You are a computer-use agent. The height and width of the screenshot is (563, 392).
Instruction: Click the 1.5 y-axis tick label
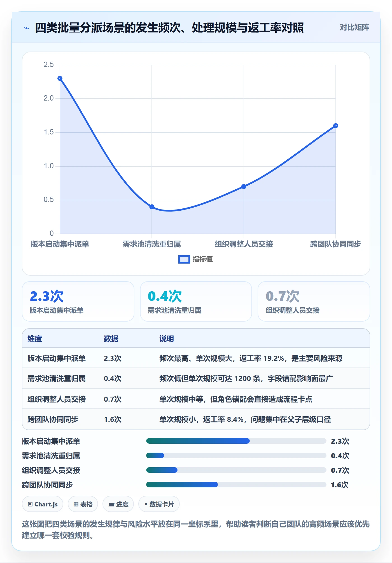click(48, 132)
